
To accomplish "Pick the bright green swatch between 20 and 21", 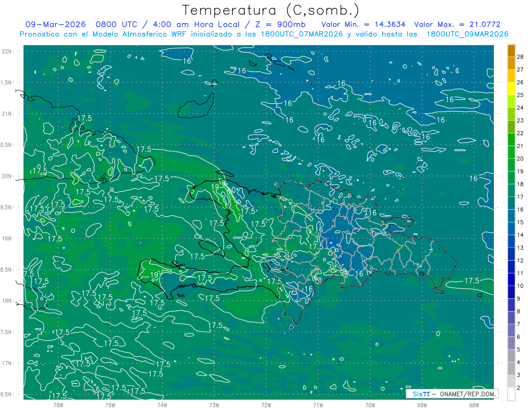I will click(511, 152).
